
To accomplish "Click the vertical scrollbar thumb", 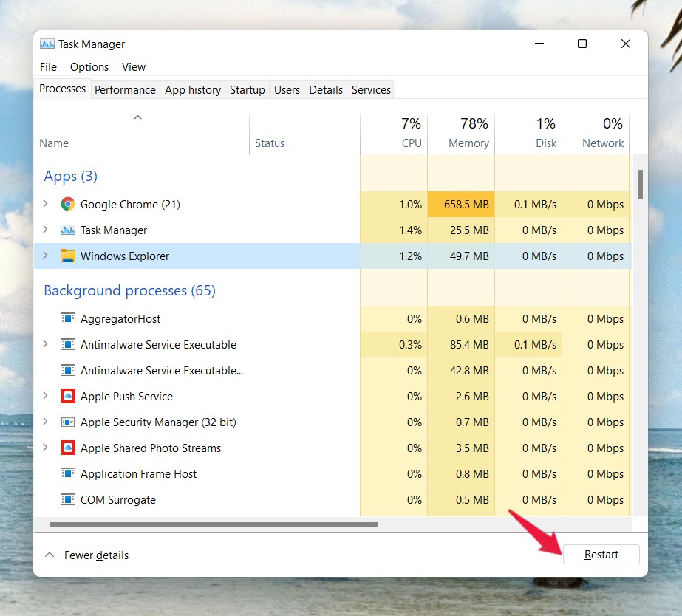I will coord(641,185).
